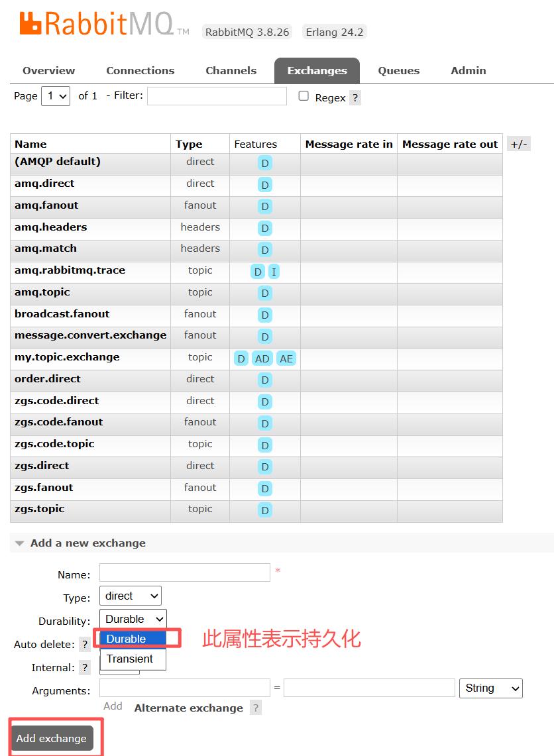Open the zgs.code.fanout exchange link
This screenshot has width=554, height=756.
[59, 422]
